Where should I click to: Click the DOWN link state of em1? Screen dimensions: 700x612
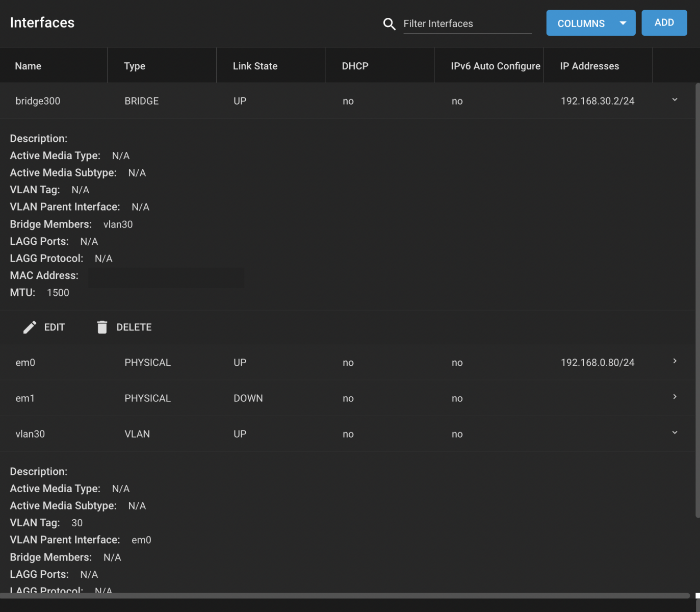(248, 398)
